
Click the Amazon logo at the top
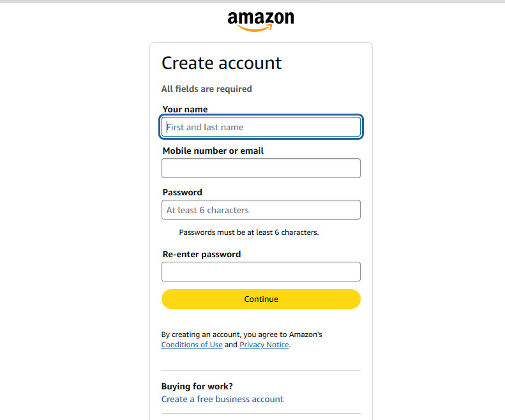click(260, 20)
